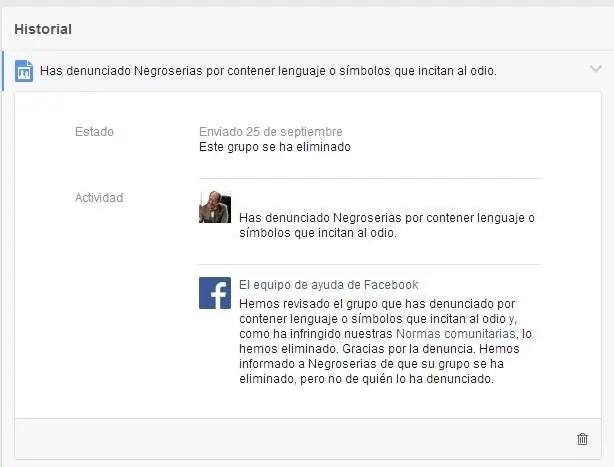Open the reporter's profile photo thumbnail
This screenshot has width=614, height=467.
(215, 207)
